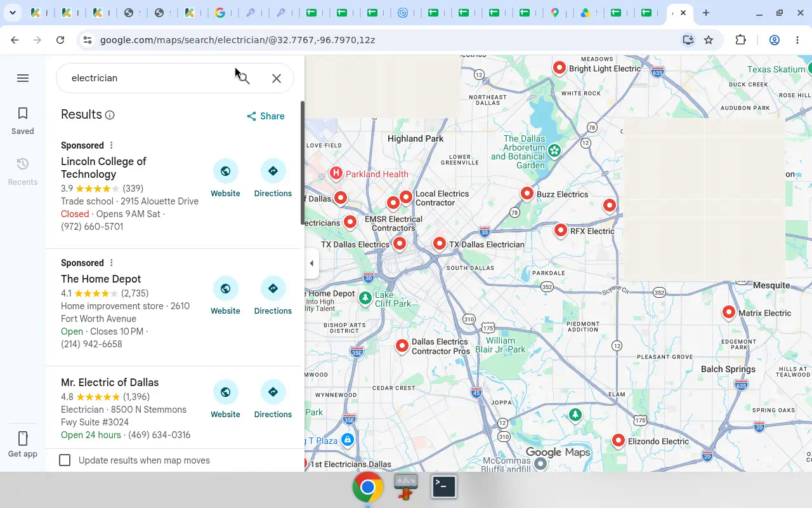Clear the electrician search with X
This screenshot has height=508, width=812.
coord(277,78)
